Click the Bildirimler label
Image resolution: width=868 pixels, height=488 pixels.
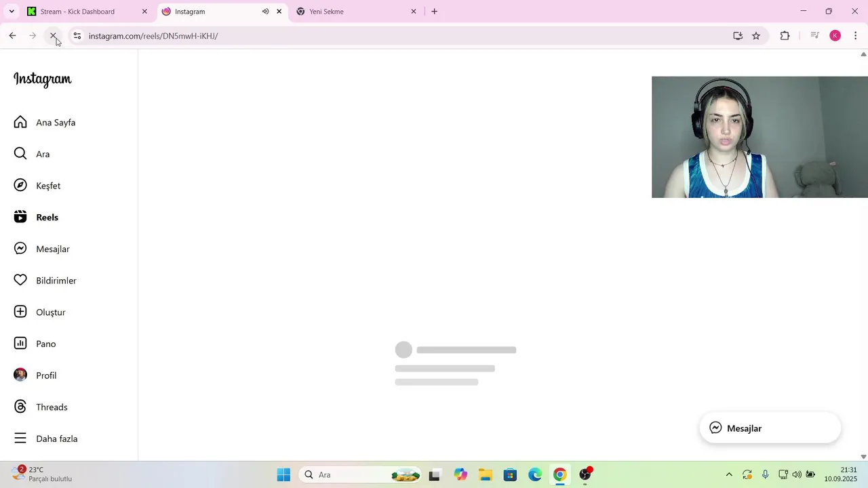56,281
